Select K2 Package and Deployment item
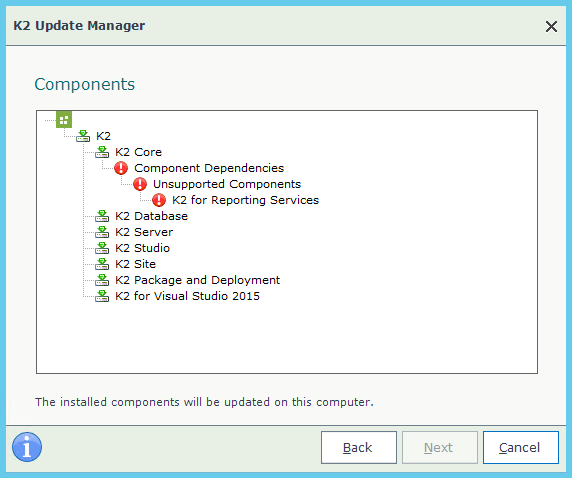 coord(197,280)
